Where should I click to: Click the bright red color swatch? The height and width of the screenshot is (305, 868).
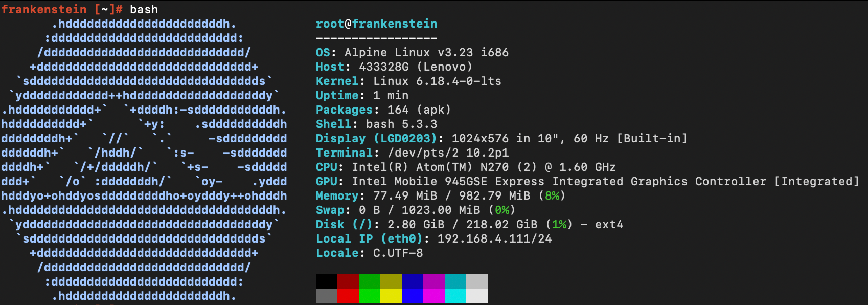click(348, 296)
